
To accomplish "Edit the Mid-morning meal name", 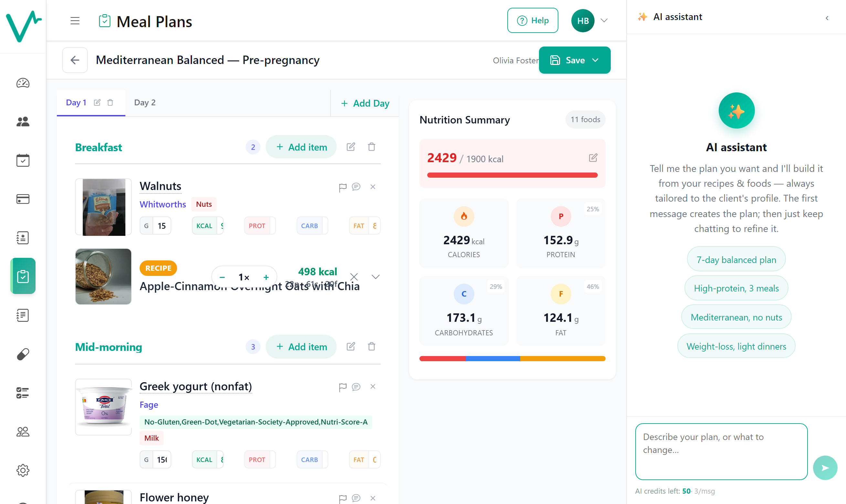I will pyautogui.click(x=351, y=347).
